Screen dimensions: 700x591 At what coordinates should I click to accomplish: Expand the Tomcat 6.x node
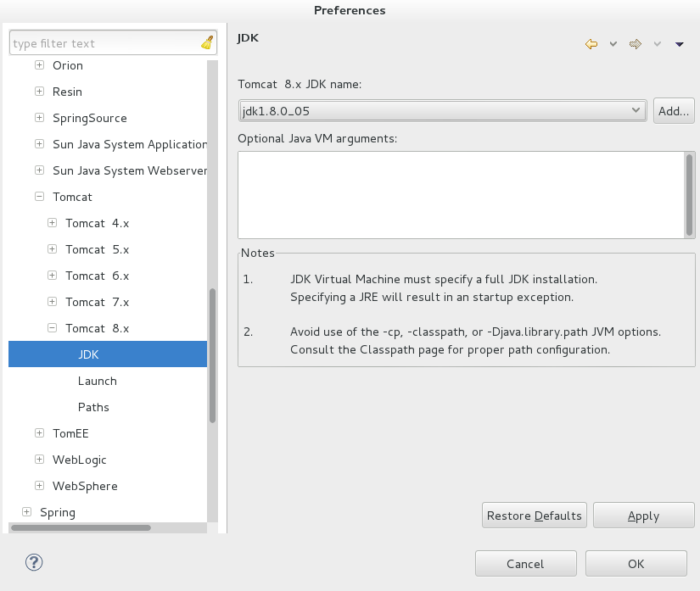(x=53, y=276)
